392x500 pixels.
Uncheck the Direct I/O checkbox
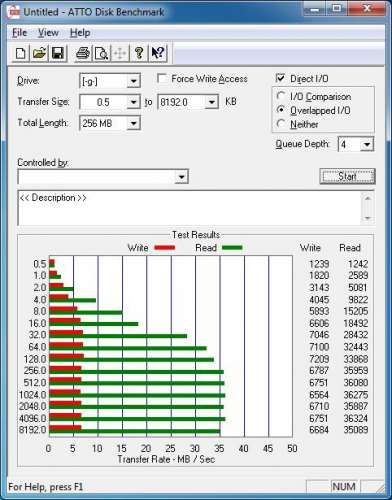[x=281, y=78]
